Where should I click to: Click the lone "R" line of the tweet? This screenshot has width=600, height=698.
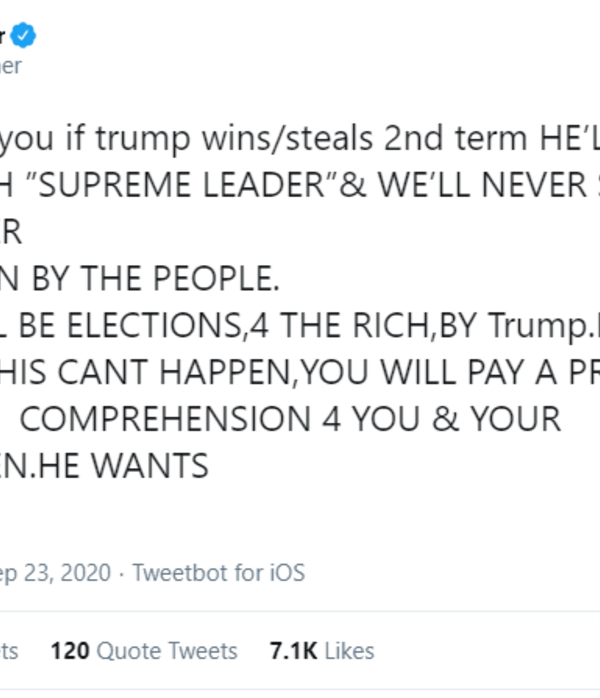pos(10,233)
